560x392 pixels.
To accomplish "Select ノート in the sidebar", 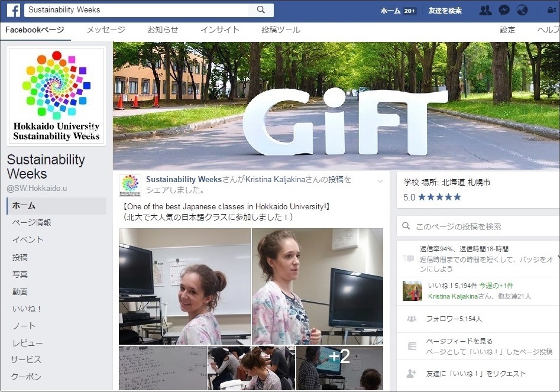I will 24,326.
